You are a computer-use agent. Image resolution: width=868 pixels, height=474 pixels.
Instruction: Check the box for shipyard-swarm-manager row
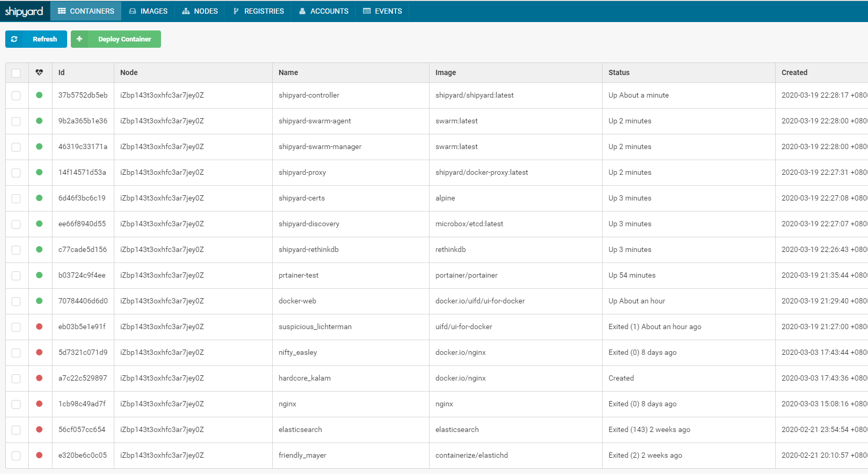[x=16, y=147]
